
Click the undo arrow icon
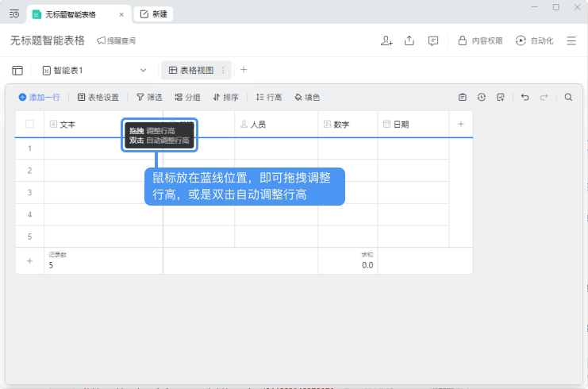pos(525,97)
